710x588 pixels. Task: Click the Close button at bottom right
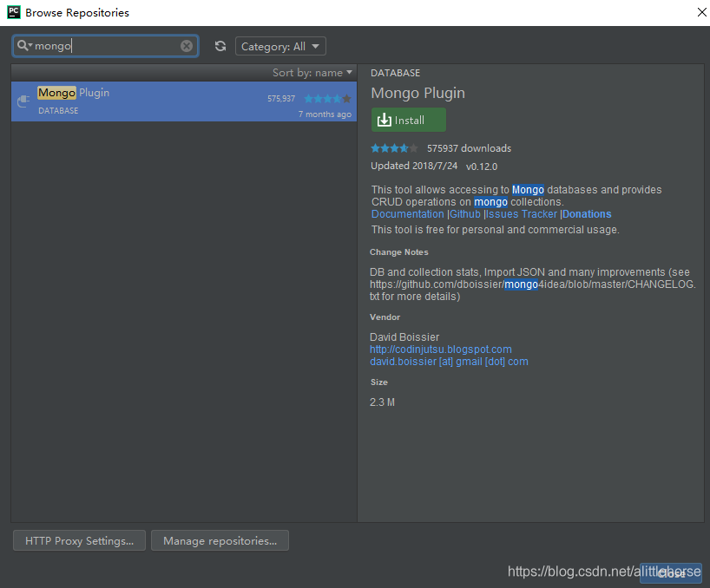coord(671,573)
